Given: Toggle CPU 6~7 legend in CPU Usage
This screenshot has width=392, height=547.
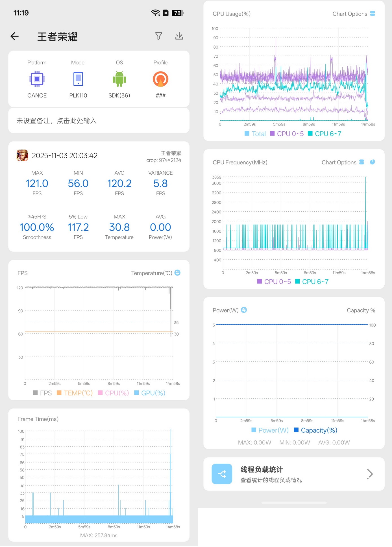Looking at the screenshot, I should tap(325, 134).
